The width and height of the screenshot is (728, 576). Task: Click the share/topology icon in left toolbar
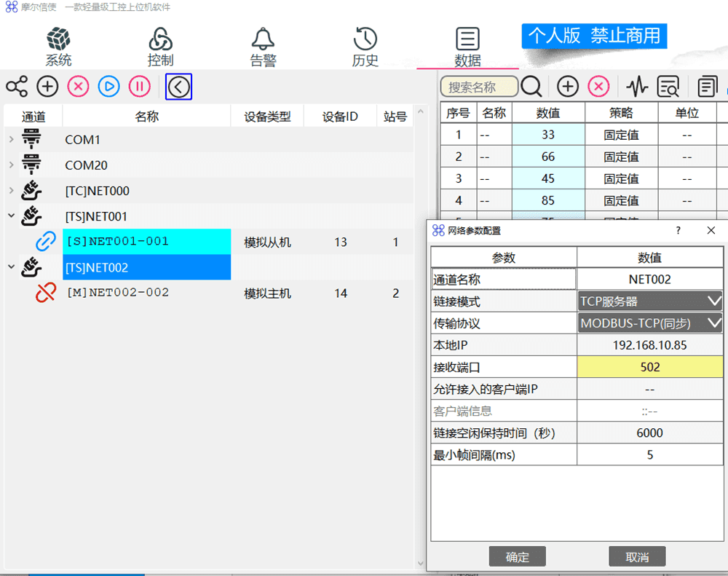(x=17, y=87)
